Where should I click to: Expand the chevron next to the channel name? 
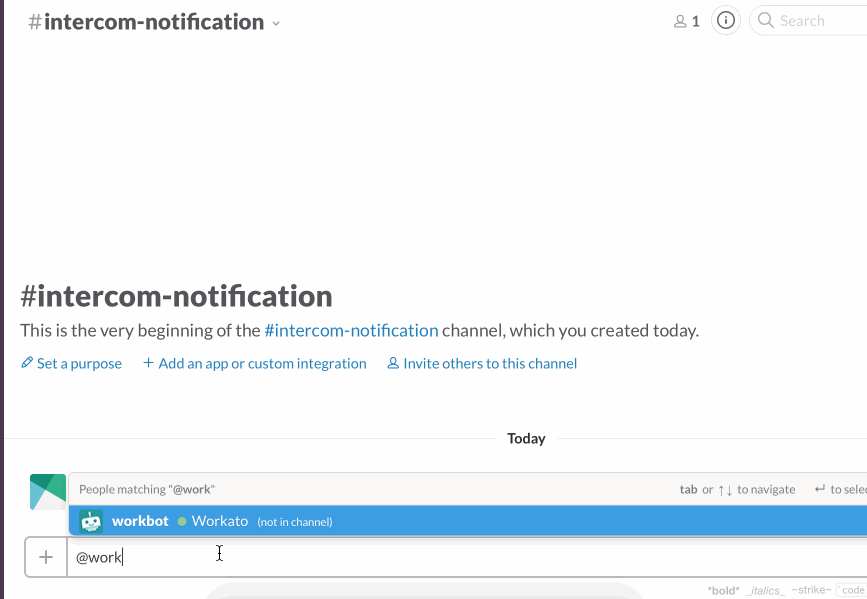pos(277,24)
